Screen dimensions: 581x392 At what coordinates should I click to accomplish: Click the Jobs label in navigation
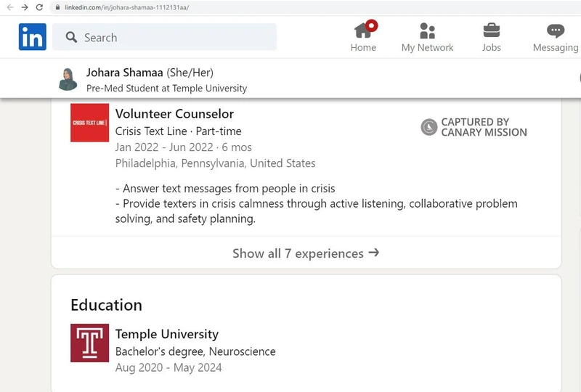pyautogui.click(x=492, y=47)
